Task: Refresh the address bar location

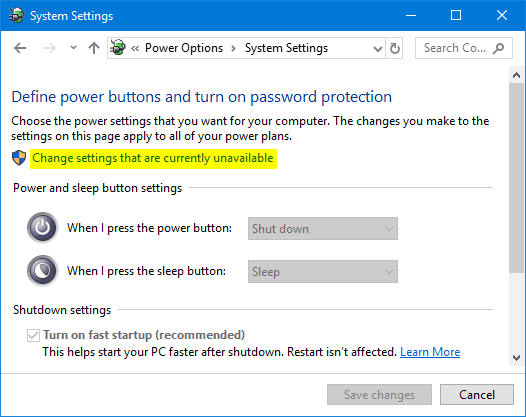Action: pos(394,48)
